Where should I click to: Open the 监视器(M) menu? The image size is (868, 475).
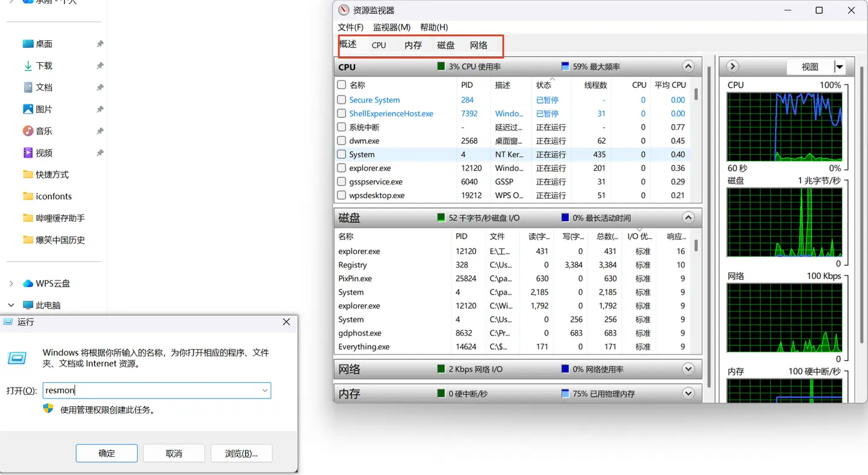point(392,27)
